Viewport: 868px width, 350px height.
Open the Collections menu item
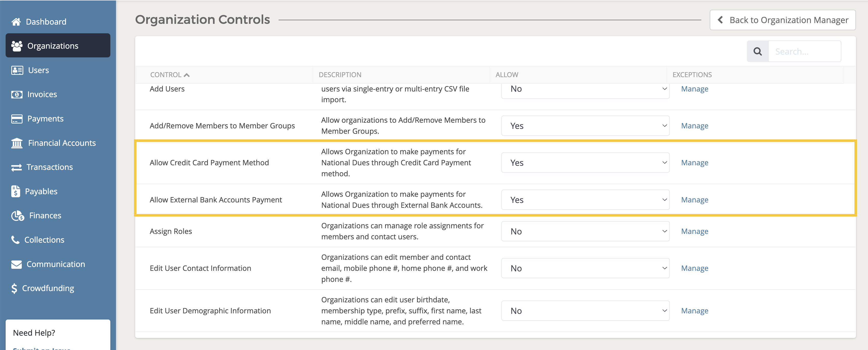tap(44, 240)
